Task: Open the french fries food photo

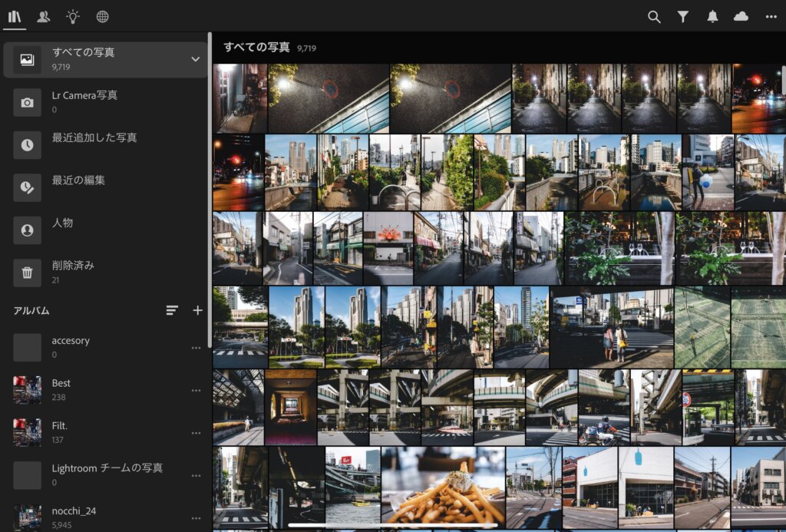Action: [443, 488]
